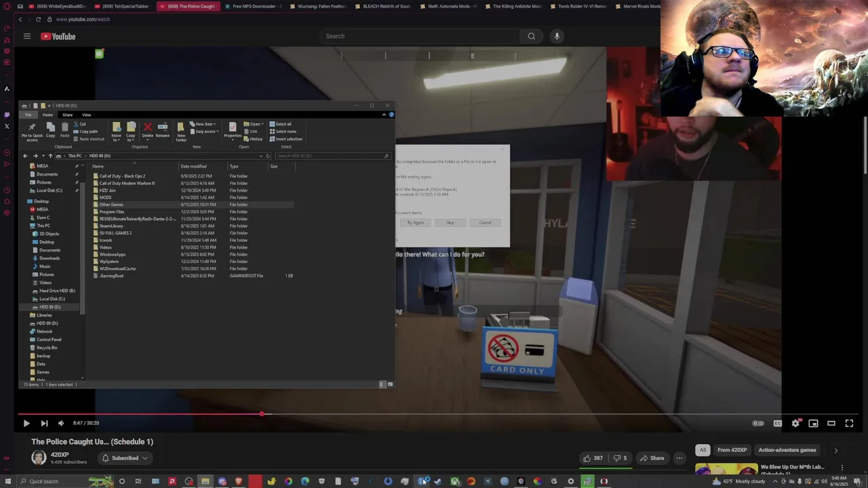Click the Copy ribbon button in Explorer

tap(50, 129)
